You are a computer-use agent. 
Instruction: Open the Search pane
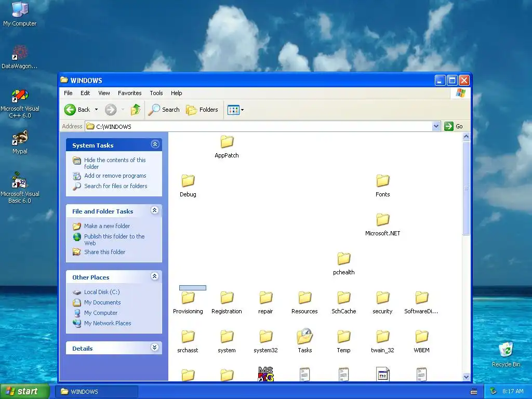[x=164, y=110]
